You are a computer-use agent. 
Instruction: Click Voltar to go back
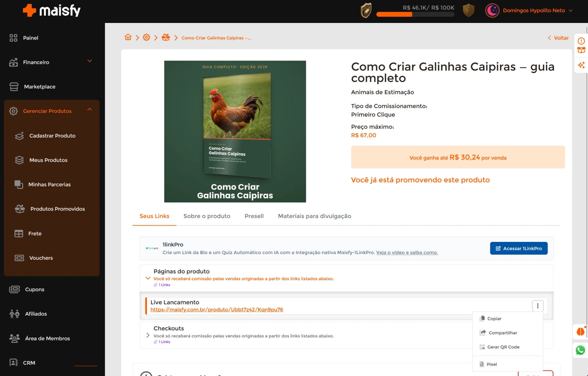558,38
